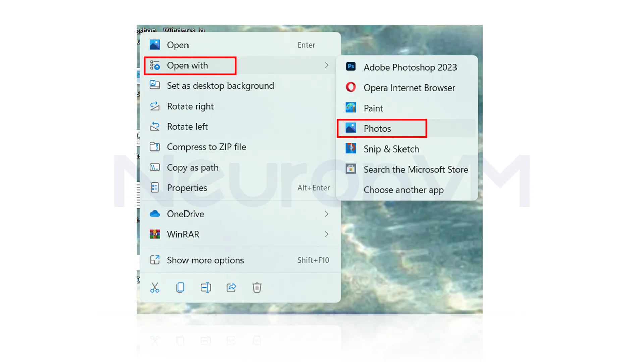Viewport: 644px width, 362px height.
Task: Click Show more options entry
Action: (205, 260)
